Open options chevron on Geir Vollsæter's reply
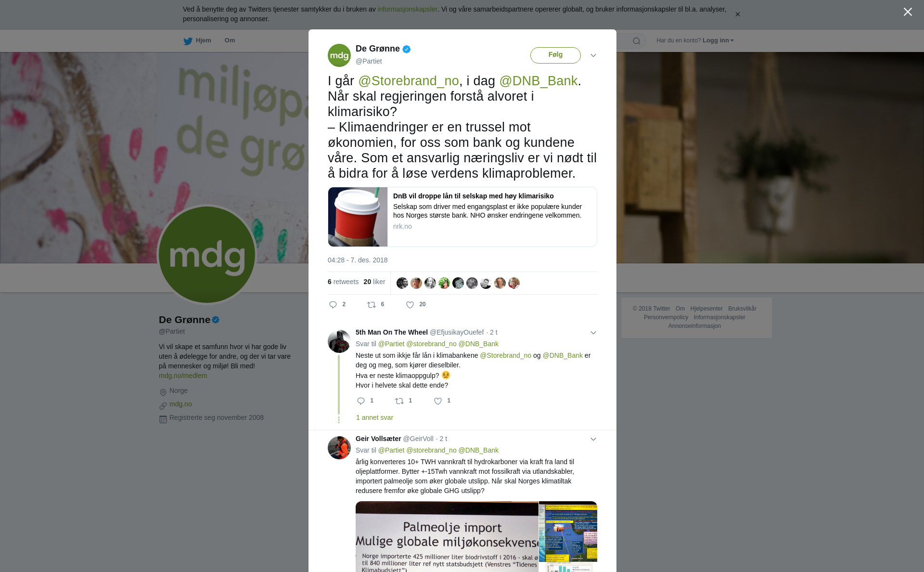924x572 pixels. pyautogui.click(x=593, y=439)
